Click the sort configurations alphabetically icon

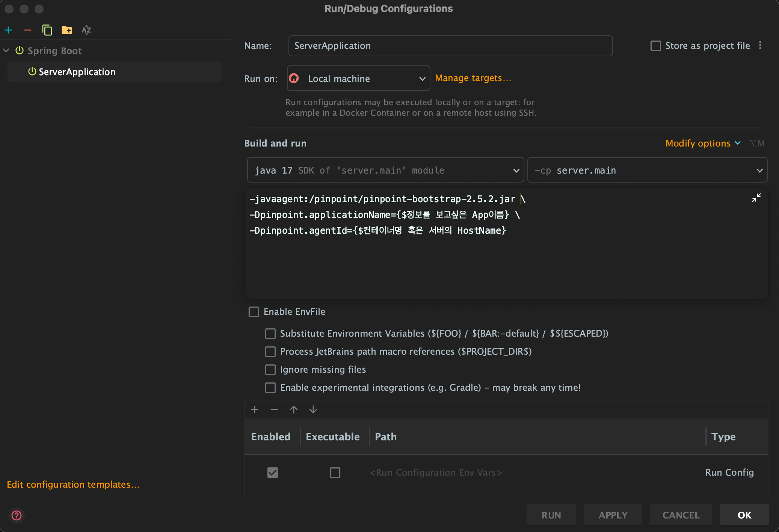[86, 30]
